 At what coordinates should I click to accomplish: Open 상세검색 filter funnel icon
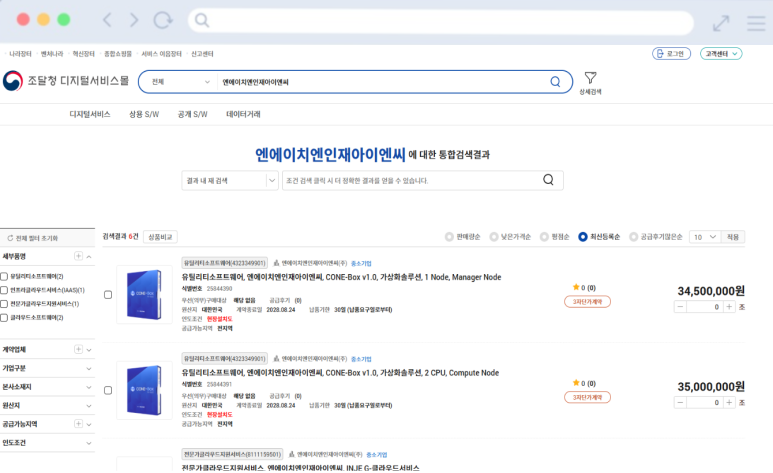click(x=590, y=78)
